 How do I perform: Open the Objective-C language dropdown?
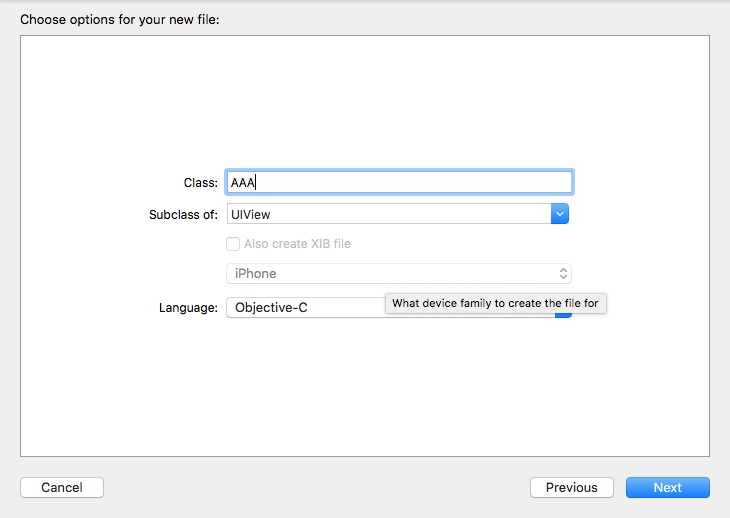point(305,308)
